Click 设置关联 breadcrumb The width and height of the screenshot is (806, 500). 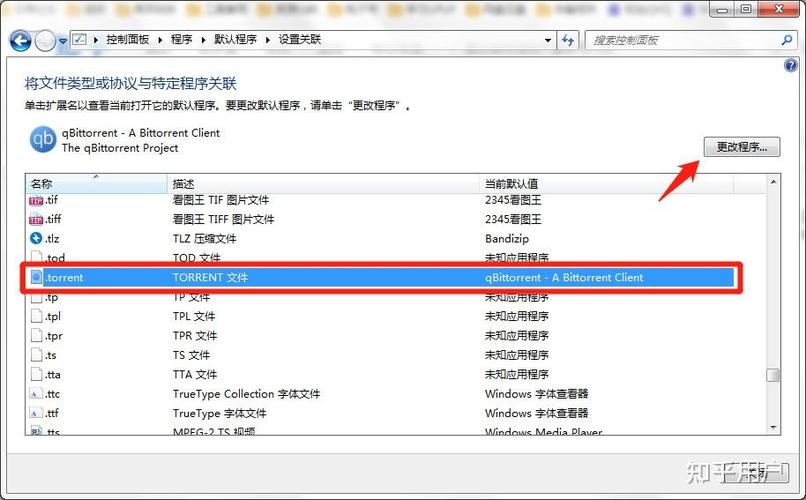pos(300,40)
